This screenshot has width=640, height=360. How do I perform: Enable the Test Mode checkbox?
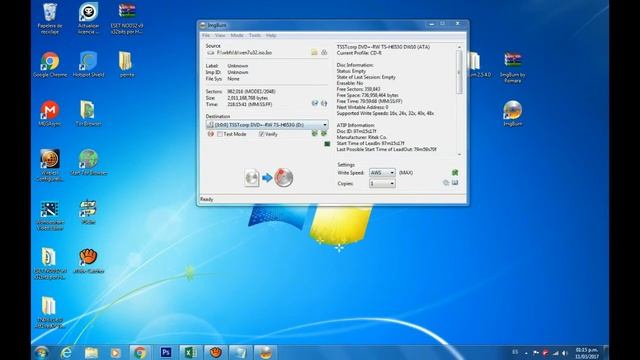point(220,134)
